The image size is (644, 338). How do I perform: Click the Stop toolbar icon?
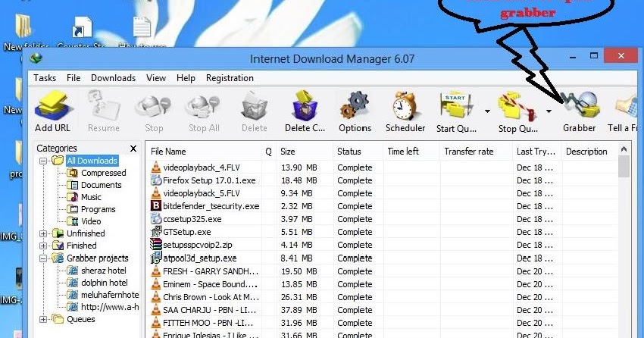[153, 107]
